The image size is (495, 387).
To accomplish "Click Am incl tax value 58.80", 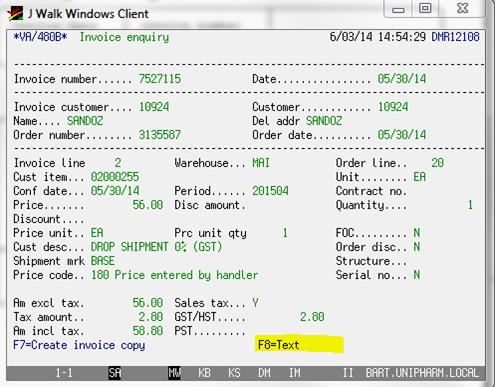I will (x=148, y=331).
